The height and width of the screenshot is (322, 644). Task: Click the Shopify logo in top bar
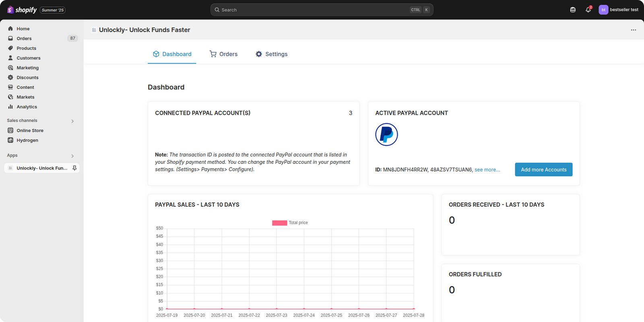(x=22, y=10)
